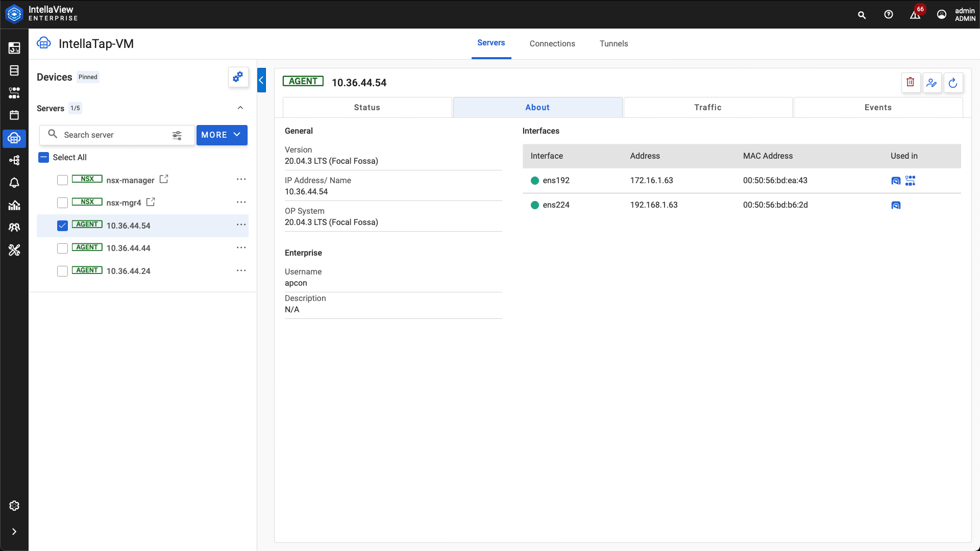This screenshot has width=980, height=551.
Task: Collapse the Servers device list section
Action: tap(240, 108)
